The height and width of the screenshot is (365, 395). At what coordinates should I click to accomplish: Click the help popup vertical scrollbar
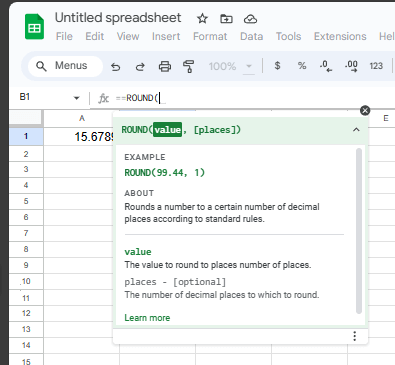pos(359,231)
